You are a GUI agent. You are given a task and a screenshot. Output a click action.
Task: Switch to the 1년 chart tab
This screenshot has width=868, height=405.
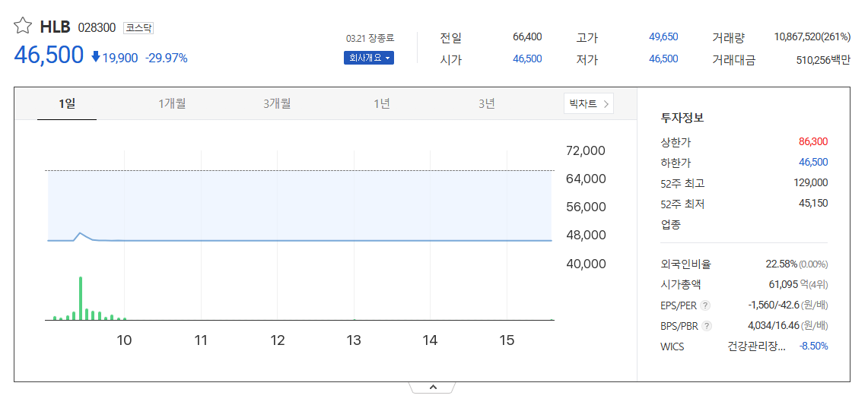[x=382, y=103]
